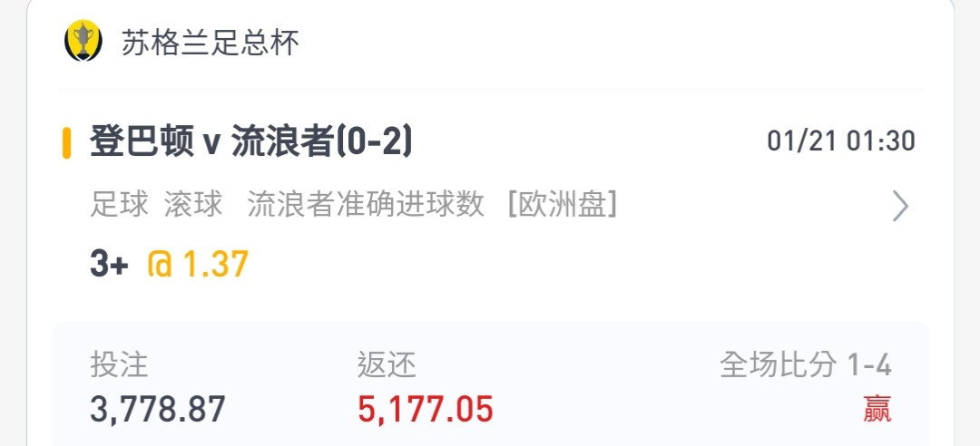
Task: Click the yellow bar beside match title
Action: (x=66, y=143)
